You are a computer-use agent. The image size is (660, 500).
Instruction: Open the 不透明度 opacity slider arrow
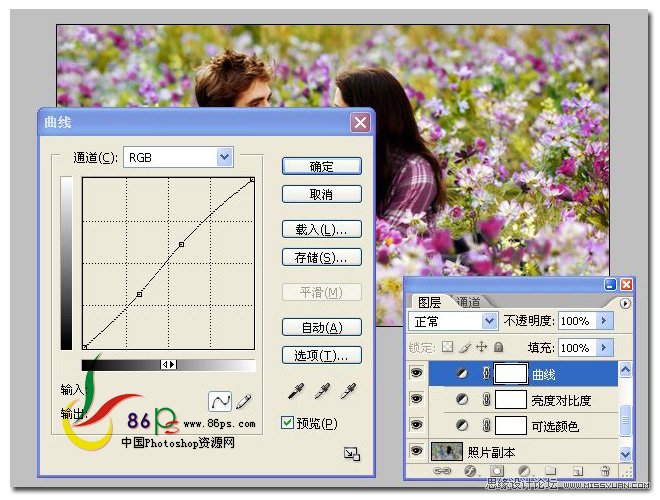coord(604,321)
